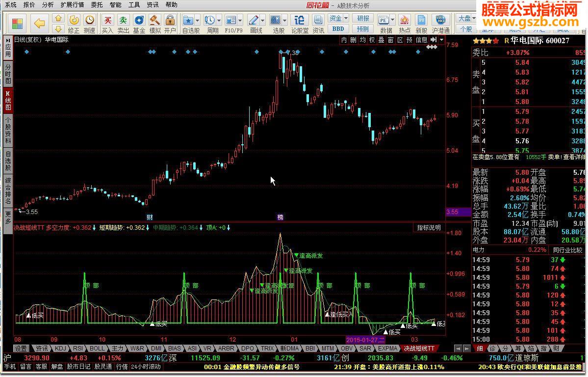Click the 指标说明 button
Viewport: 588px width, 377px height.
tap(429, 228)
